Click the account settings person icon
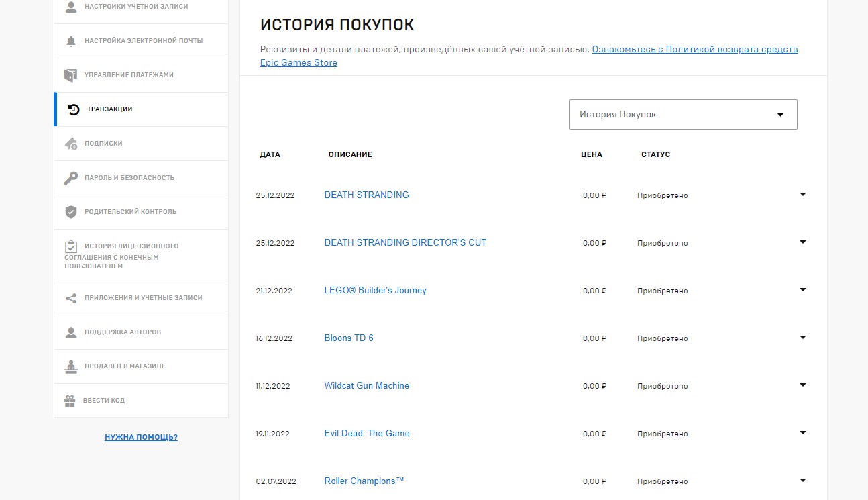 pos(70,7)
